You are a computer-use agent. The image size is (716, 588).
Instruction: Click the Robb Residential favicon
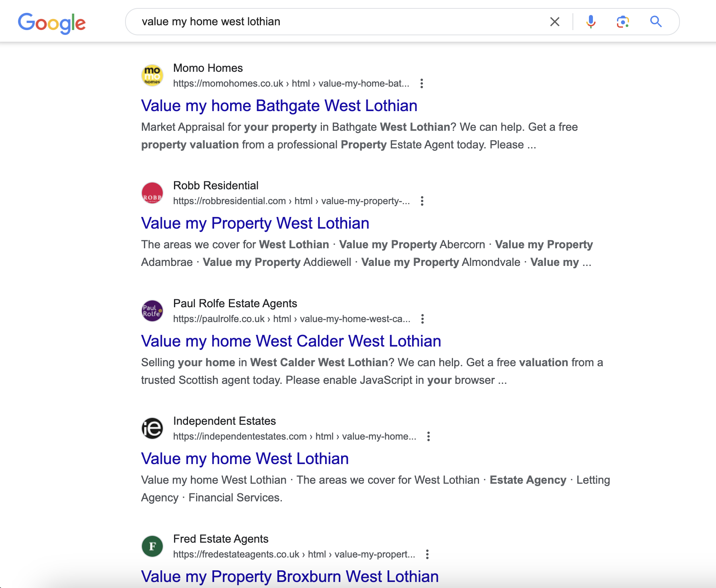click(152, 193)
